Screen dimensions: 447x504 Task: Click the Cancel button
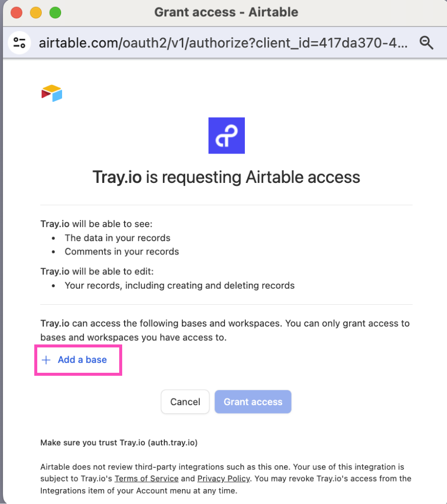(185, 402)
